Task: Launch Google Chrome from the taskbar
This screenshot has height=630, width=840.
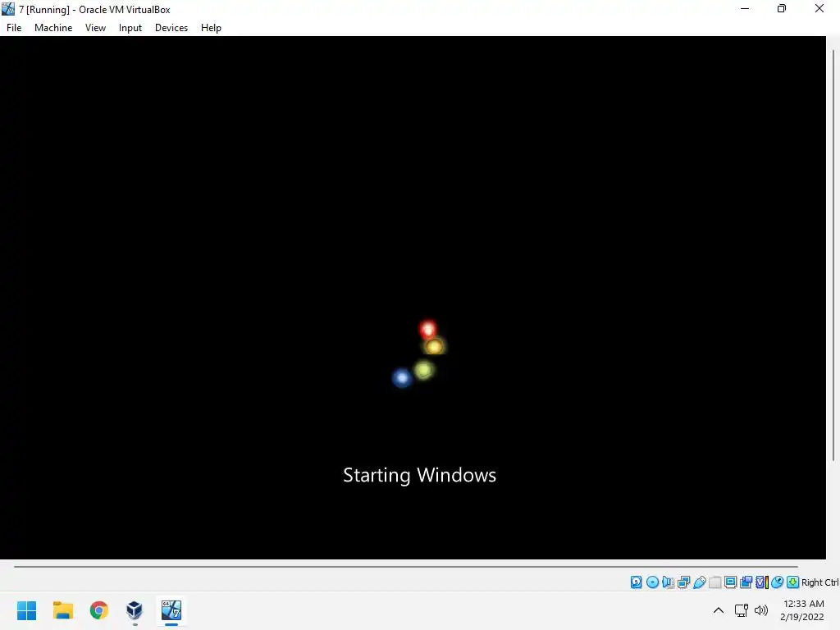Action: 98,610
